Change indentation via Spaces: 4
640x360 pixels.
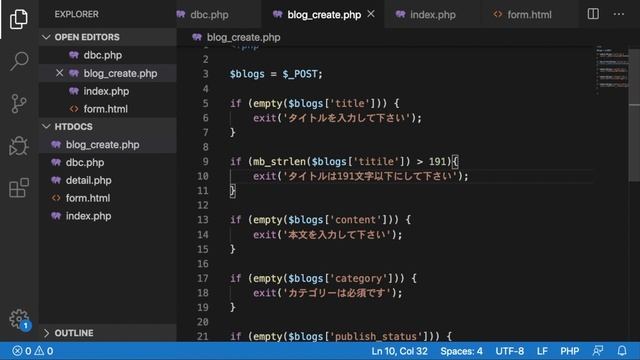pyautogui.click(x=461, y=351)
